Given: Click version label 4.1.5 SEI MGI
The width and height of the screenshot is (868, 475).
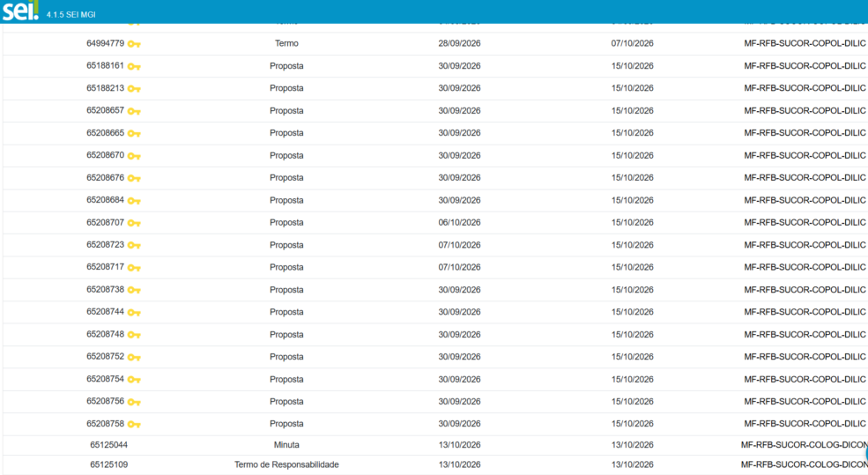Looking at the screenshot, I should (70, 14).
